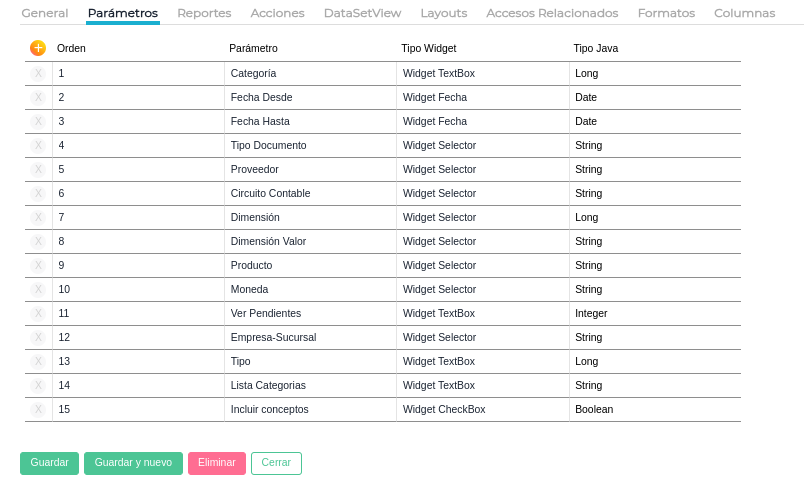Remove the Categoría parameter row with its X icon

[38, 73]
